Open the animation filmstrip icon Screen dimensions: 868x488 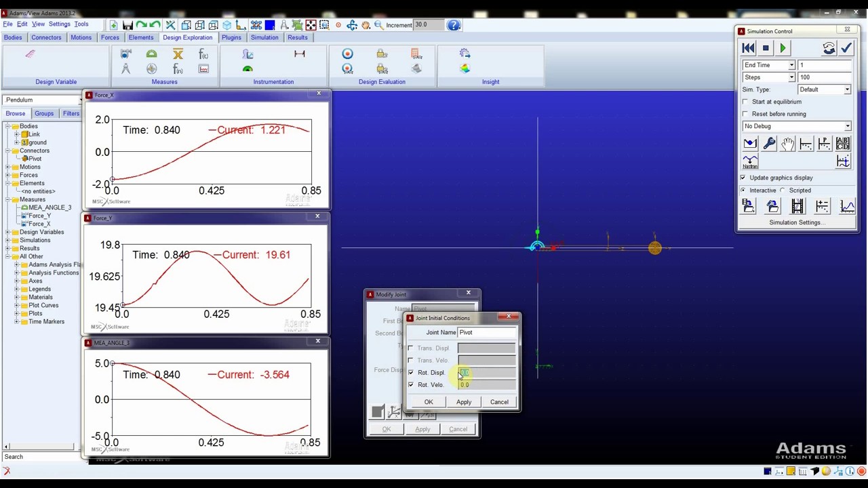(797, 206)
